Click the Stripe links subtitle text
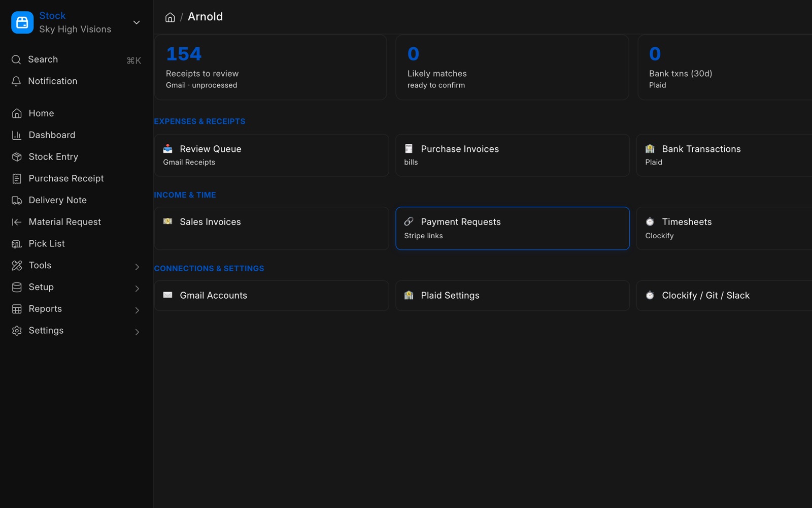Screen dimensions: 812x508 (423, 236)
